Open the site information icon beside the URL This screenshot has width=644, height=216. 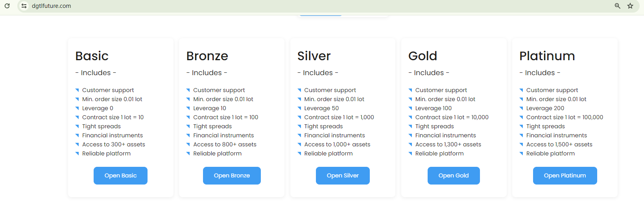(x=24, y=6)
